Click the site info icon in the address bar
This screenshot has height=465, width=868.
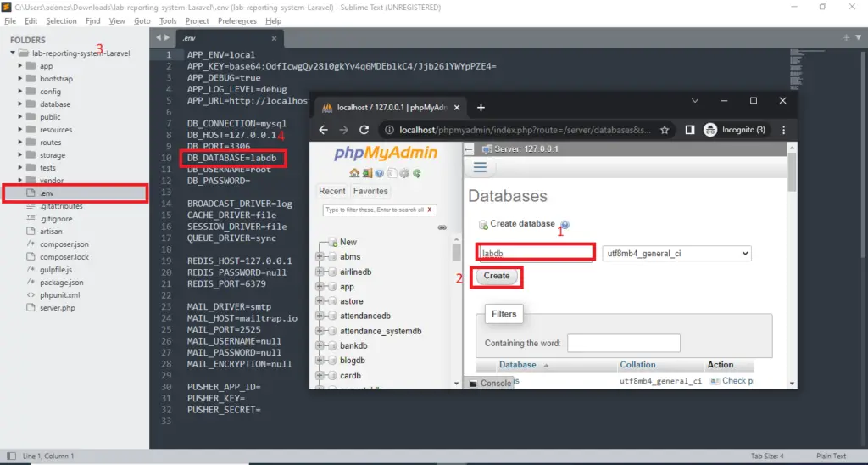(x=389, y=130)
